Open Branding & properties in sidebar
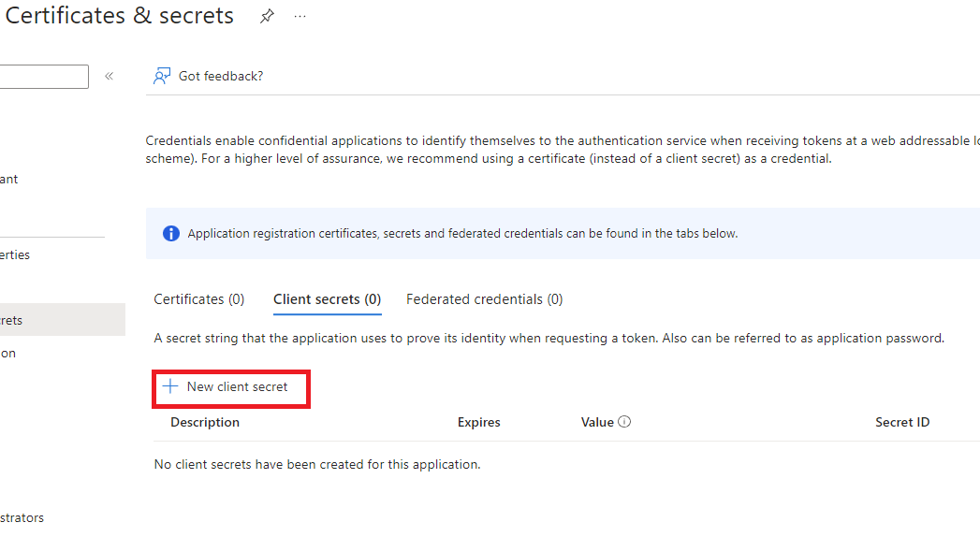This screenshot has height=537, width=980. coord(19,254)
